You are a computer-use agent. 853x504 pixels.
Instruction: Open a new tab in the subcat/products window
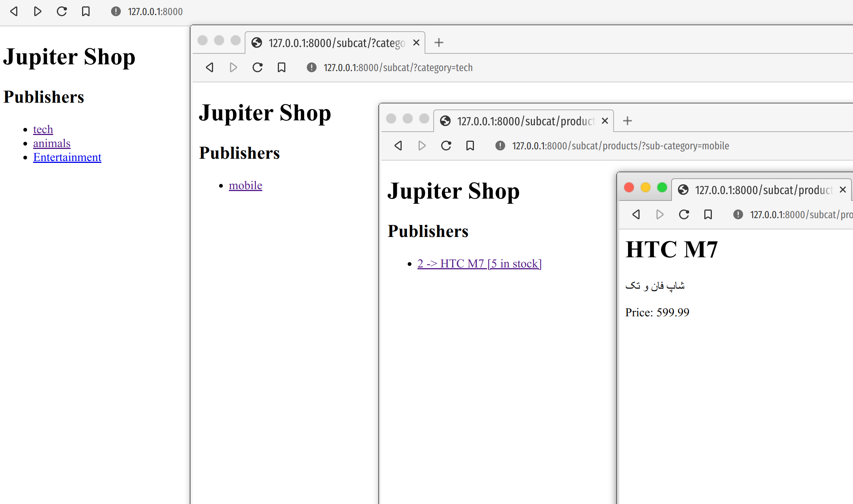(x=628, y=121)
